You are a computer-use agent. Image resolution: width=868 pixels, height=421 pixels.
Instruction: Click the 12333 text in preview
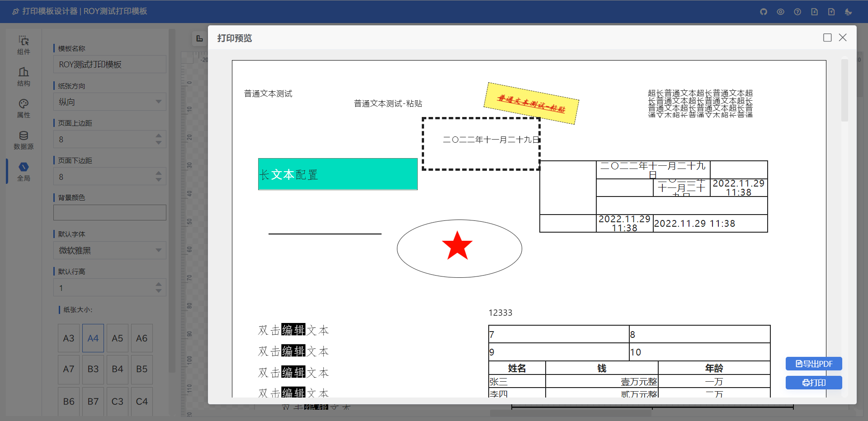pyautogui.click(x=500, y=313)
